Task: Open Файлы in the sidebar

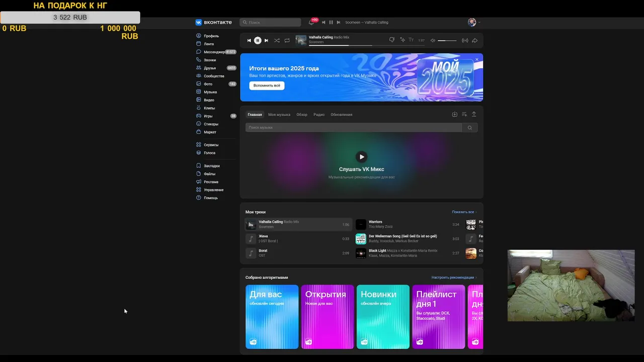Action: click(x=209, y=174)
